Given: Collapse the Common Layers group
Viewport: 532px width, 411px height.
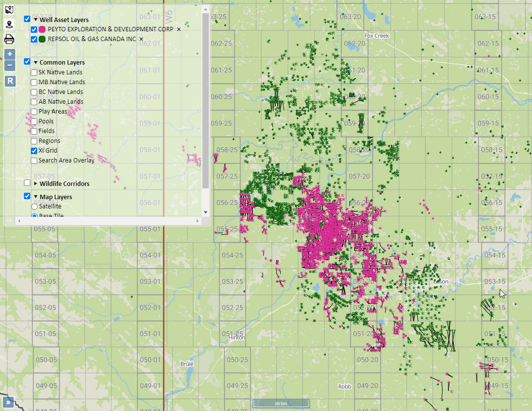Looking at the screenshot, I should pyautogui.click(x=36, y=63).
